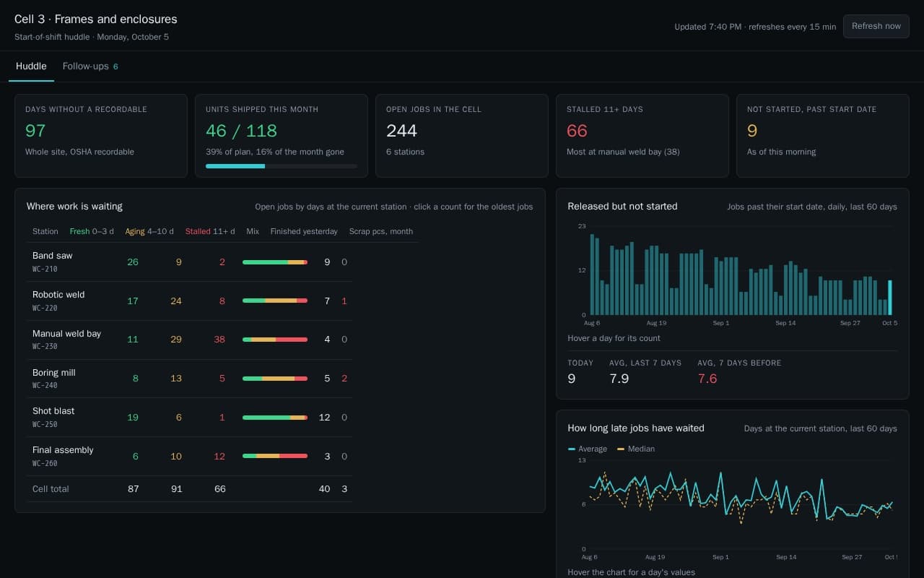Click the Finished yesterday column header

pyautogui.click(x=304, y=232)
